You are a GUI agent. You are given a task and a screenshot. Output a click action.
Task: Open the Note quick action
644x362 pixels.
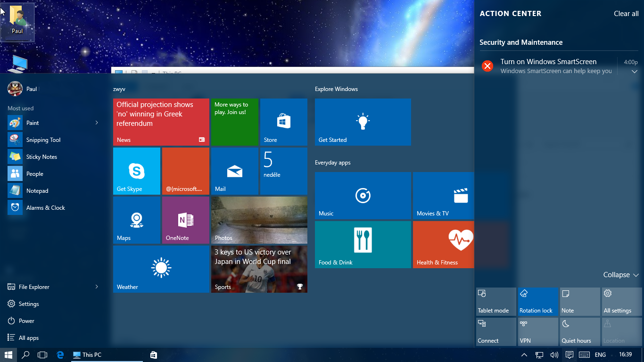580,302
